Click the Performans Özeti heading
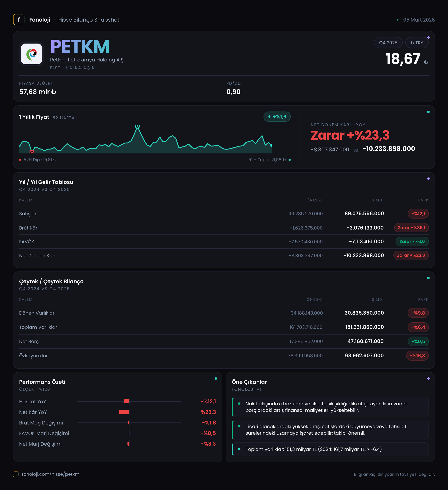The height and width of the screenshot is (490, 448). pos(42,382)
